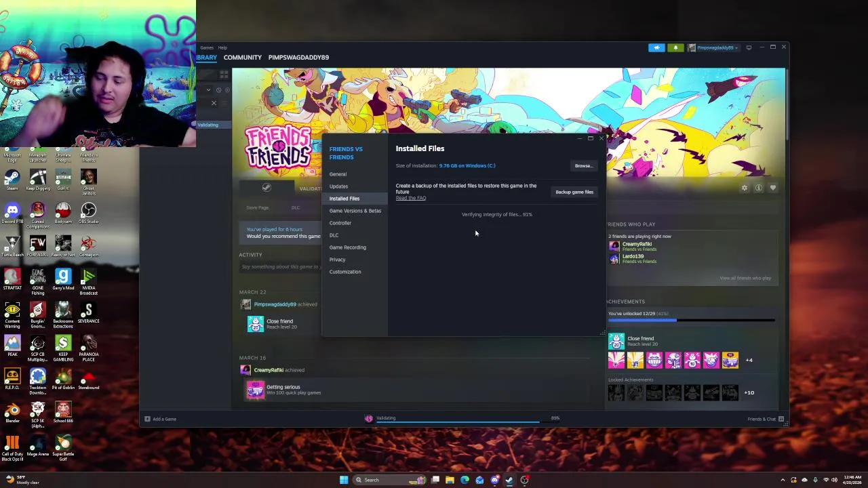
Task: Click the +10 locked achievements expander
Action: coord(749,392)
